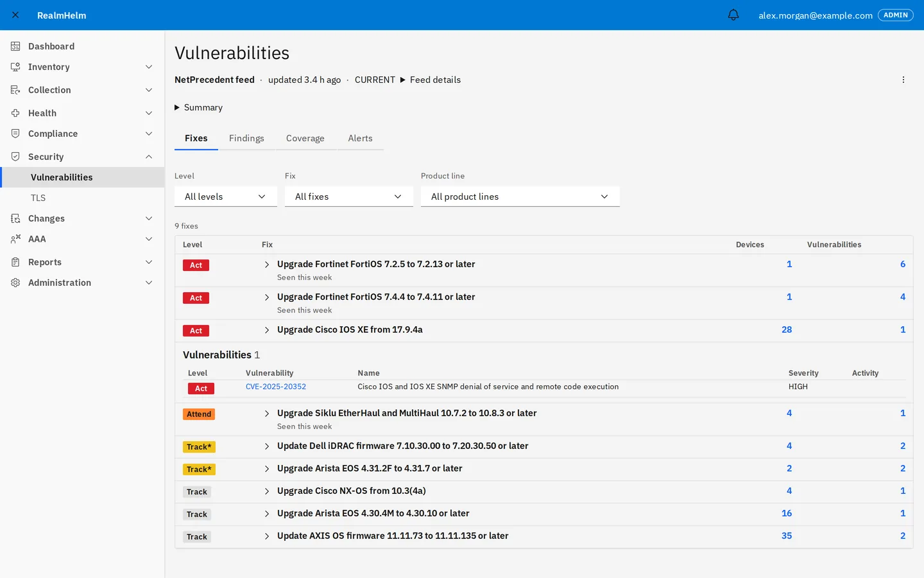Image resolution: width=924 pixels, height=578 pixels.
Task: Click the Attend level badge
Action: click(x=199, y=414)
